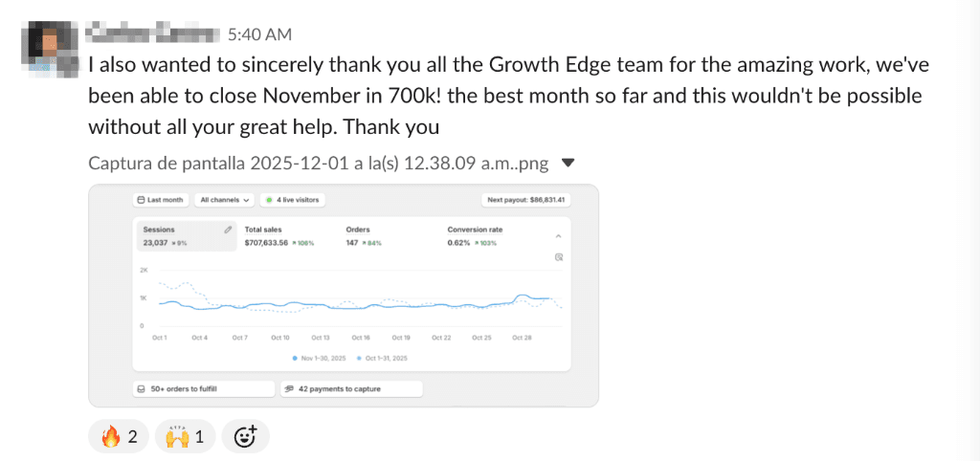Click the payments to capture icon
Screen dimensions: 980x461
(289, 389)
